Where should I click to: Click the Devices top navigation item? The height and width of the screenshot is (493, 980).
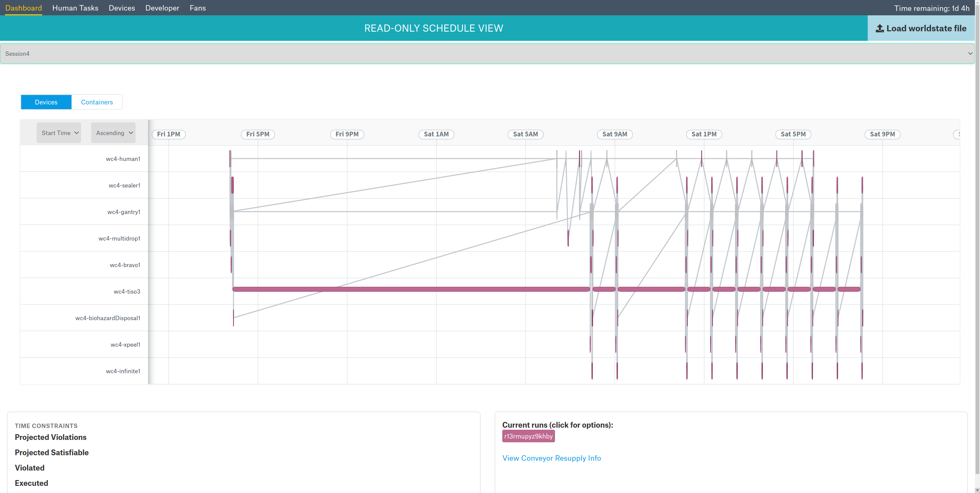[x=122, y=8]
